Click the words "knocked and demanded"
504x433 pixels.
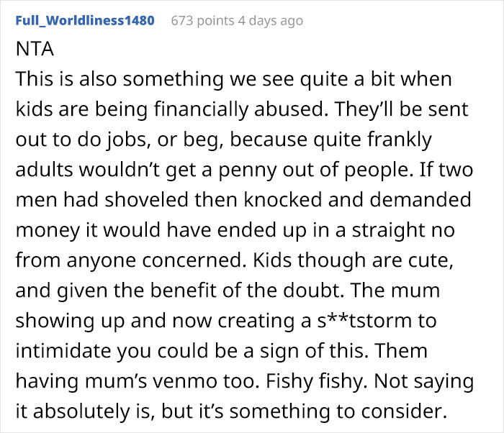pyautogui.click(x=357, y=199)
